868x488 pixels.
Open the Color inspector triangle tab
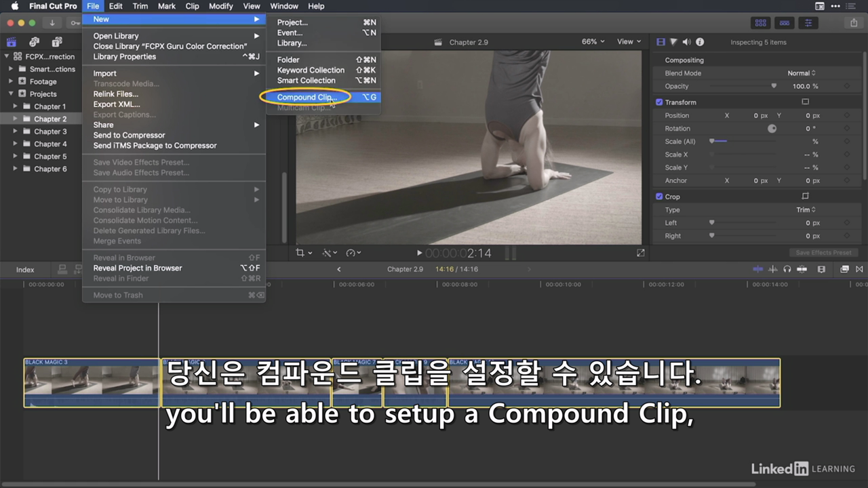(674, 42)
